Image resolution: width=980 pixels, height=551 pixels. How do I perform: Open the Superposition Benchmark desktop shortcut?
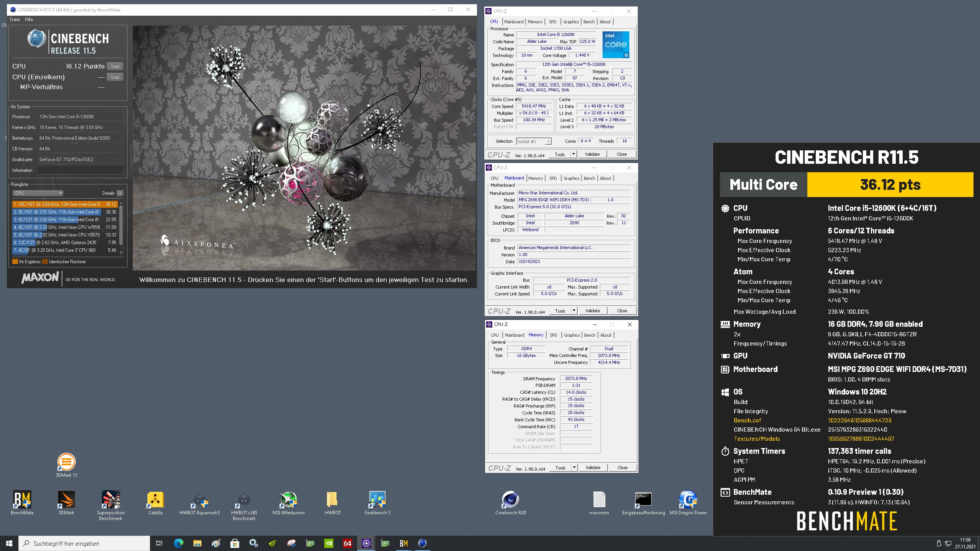point(111,505)
